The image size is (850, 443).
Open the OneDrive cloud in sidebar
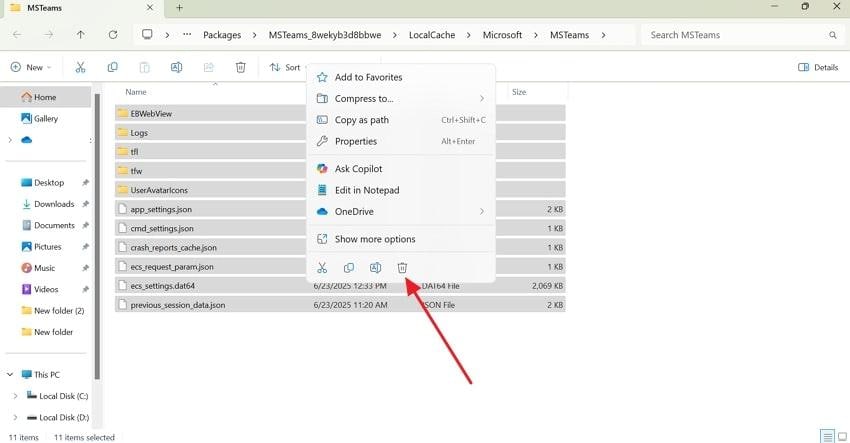coord(27,140)
